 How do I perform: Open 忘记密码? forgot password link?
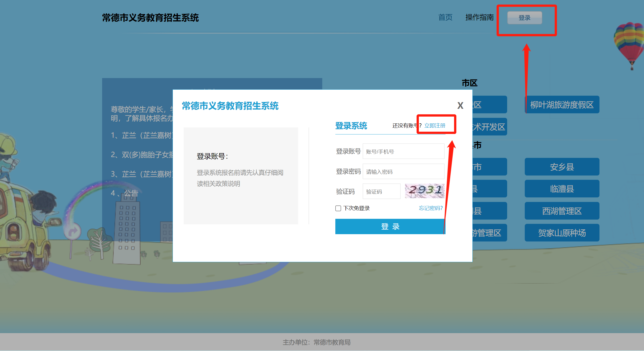coord(430,208)
